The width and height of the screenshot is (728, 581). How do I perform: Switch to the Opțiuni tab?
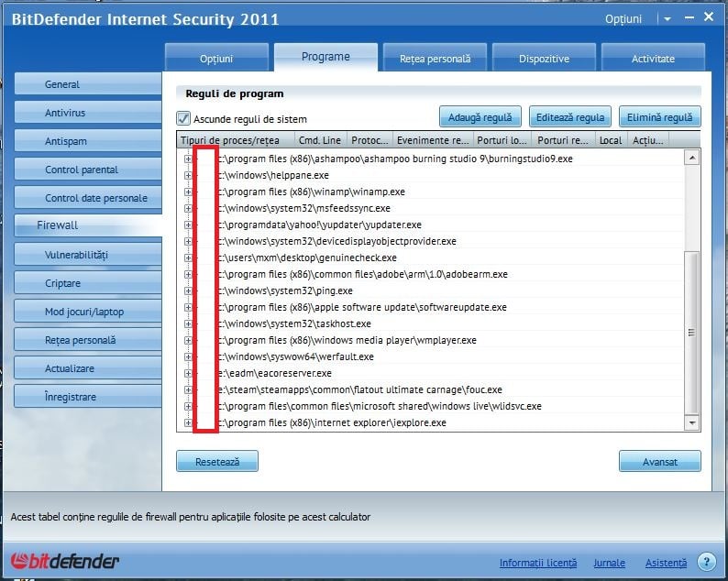point(216,58)
